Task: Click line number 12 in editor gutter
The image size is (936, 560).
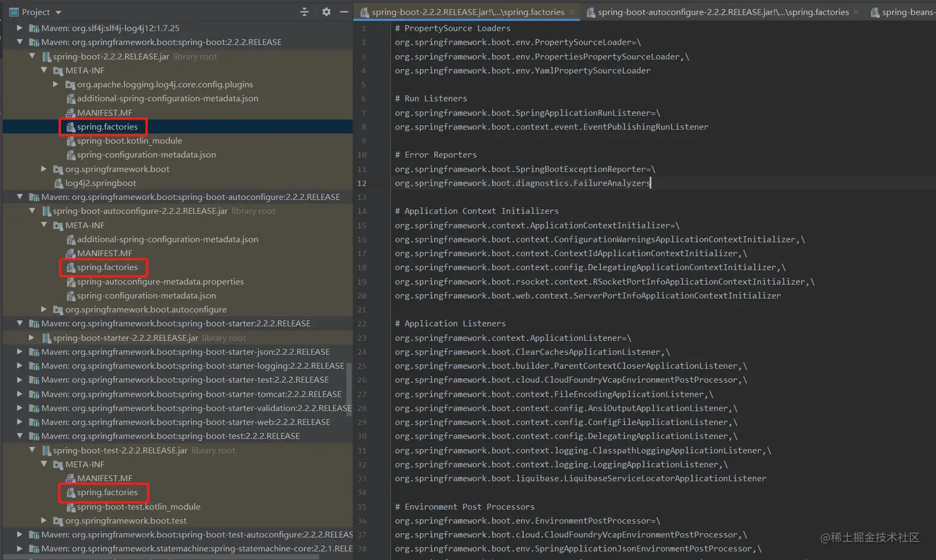Action: [x=362, y=183]
